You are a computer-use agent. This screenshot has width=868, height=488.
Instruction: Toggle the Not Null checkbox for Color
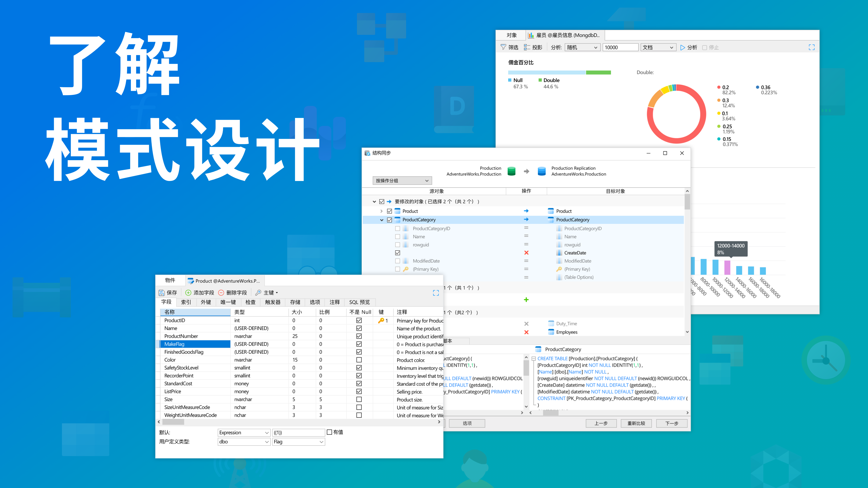(x=359, y=360)
